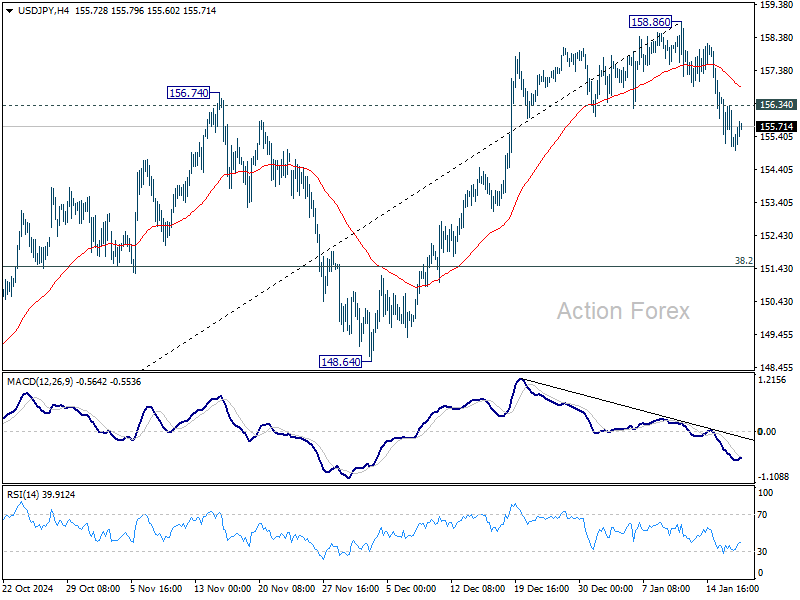Select the 157.380 price axis value
The width and height of the screenshot is (800, 600).
pos(777,71)
